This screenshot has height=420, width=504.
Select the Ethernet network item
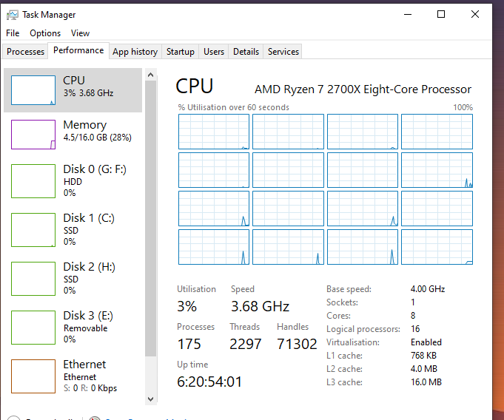[73, 376]
